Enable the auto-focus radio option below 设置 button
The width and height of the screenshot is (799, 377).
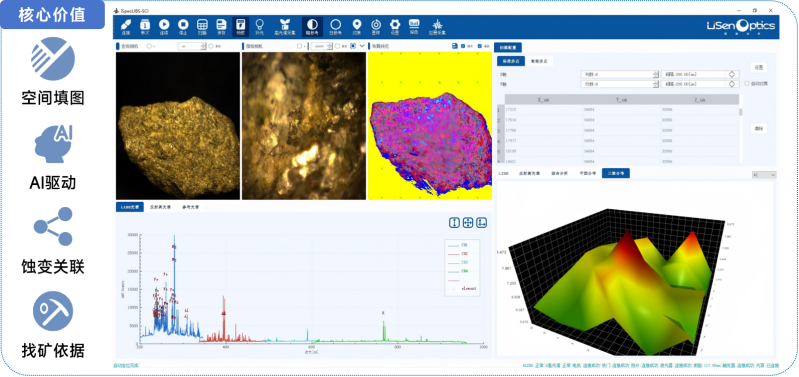tap(747, 84)
